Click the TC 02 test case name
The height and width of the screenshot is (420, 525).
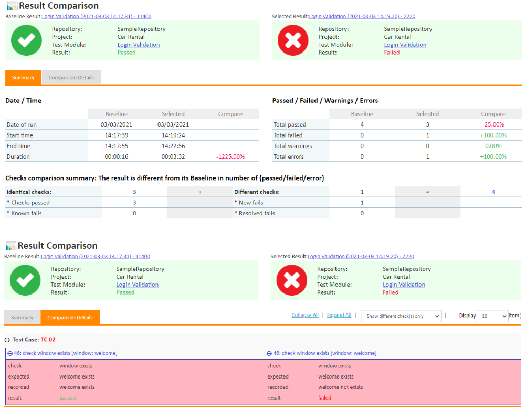click(48, 340)
